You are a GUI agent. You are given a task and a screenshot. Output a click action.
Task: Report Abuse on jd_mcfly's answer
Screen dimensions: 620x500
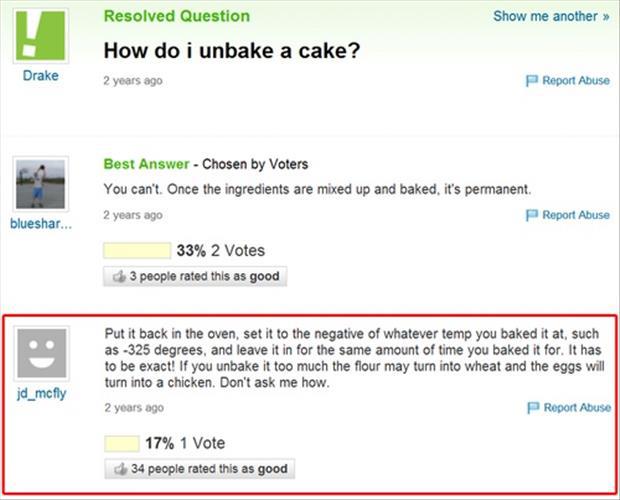pos(575,407)
